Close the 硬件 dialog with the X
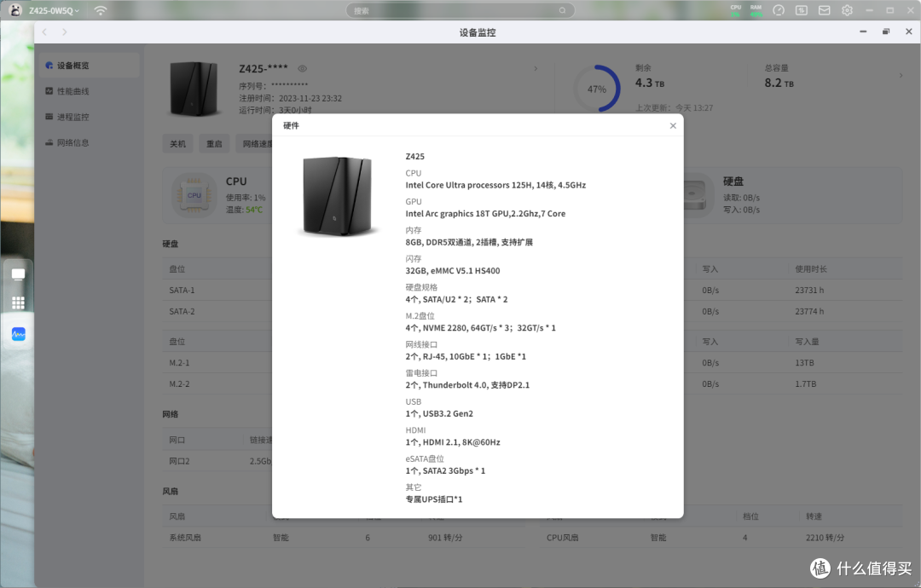The height and width of the screenshot is (588, 921). [x=673, y=125]
